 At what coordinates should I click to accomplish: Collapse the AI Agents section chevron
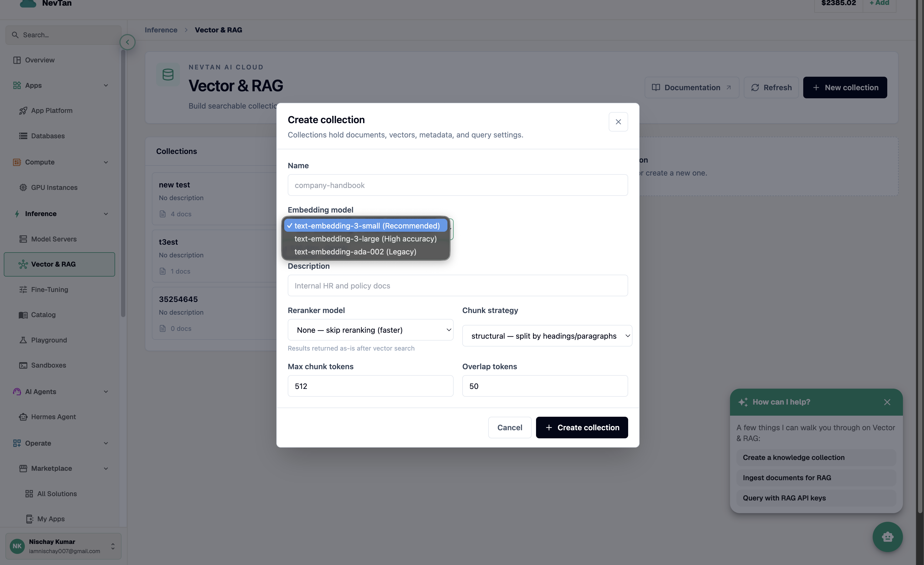(106, 391)
